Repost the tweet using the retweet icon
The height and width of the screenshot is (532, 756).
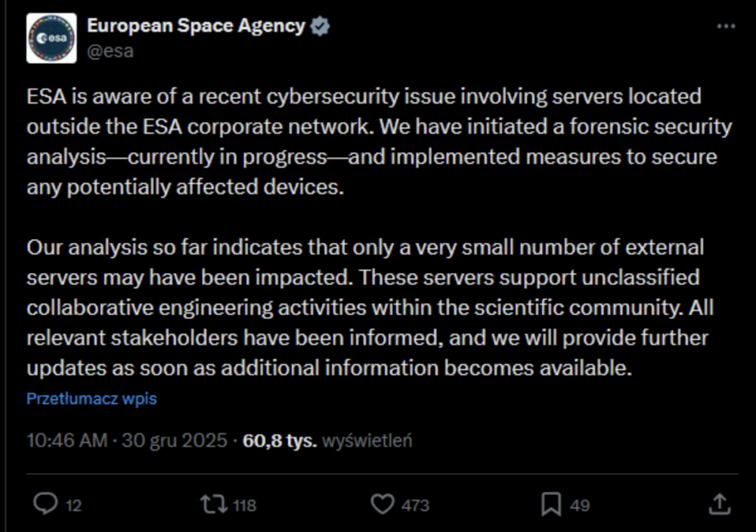212,504
